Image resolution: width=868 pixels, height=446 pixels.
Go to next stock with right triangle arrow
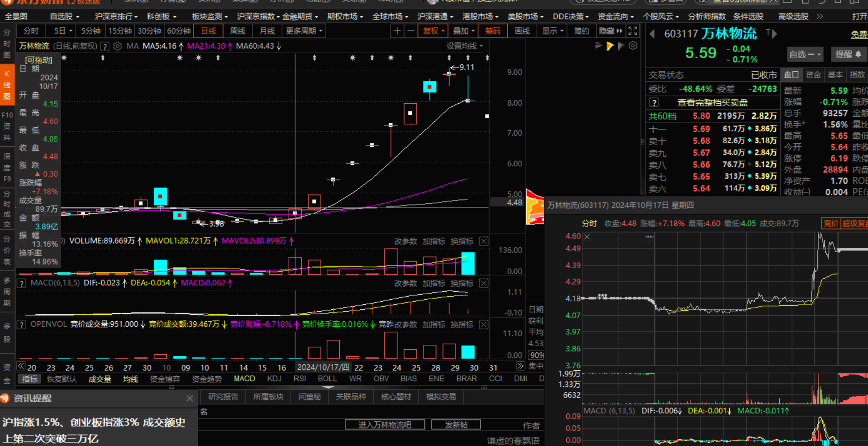pyautogui.click(x=774, y=34)
